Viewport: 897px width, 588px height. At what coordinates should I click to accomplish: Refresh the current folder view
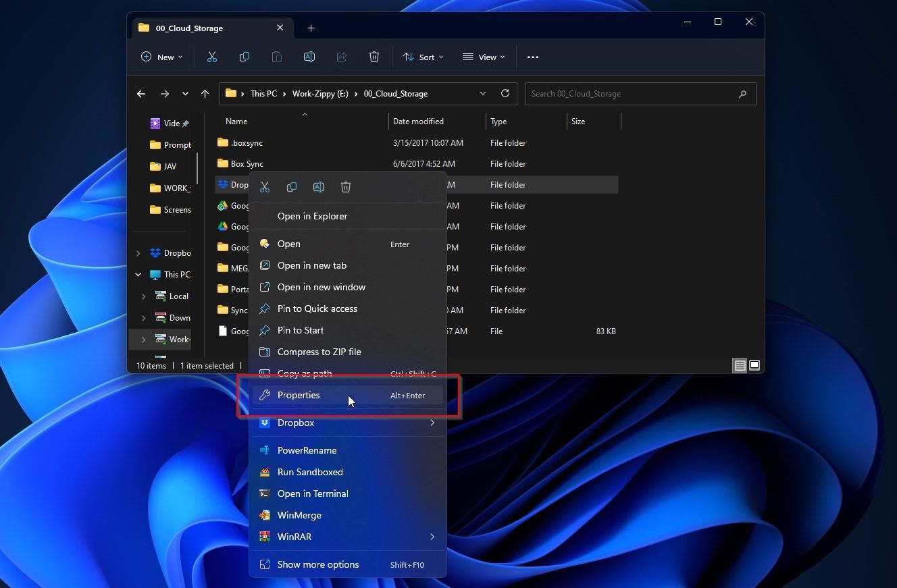(x=505, y=94)
